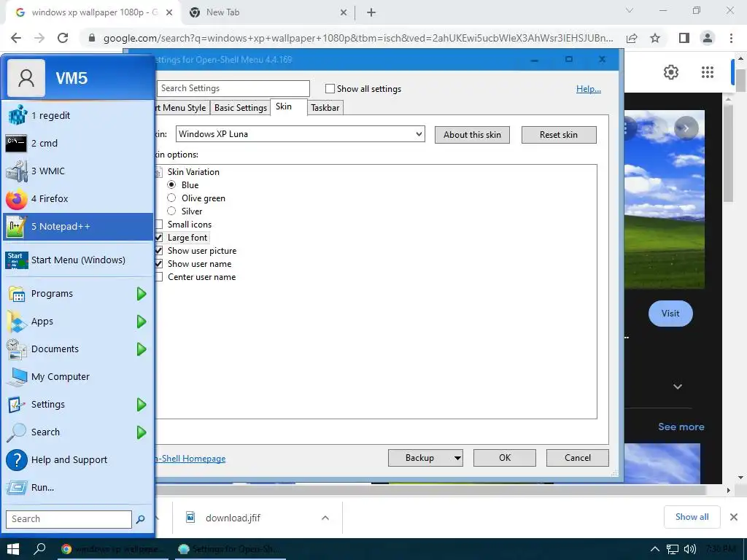747x560 pixels.
Task: Go back in Chrome
Action: pos(16,38)
